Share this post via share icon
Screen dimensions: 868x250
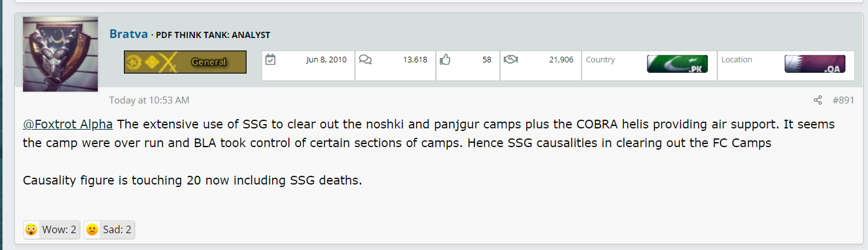818,100
